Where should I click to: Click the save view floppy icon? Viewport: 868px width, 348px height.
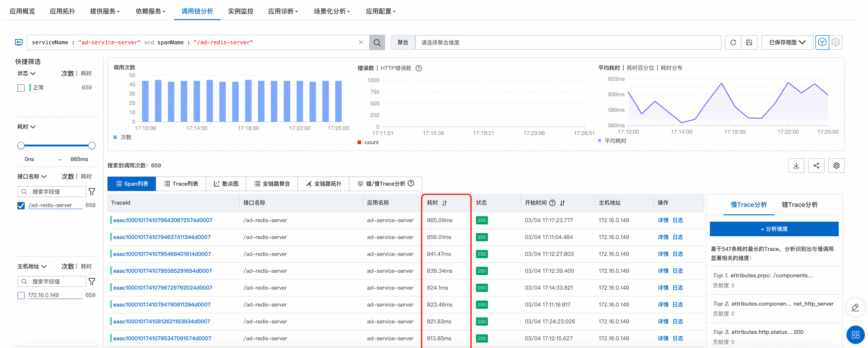[x=749, y=42]
